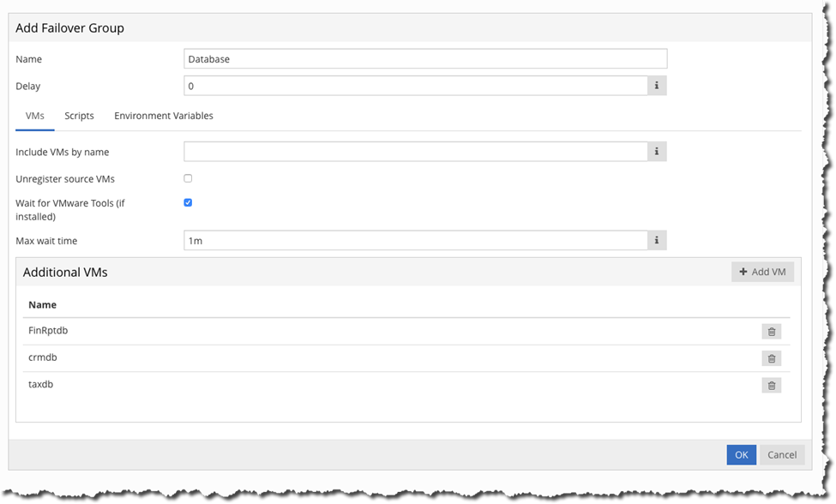Viewport: 836px width, 504px height.
Task: Click the Include VMs by name field
Action: point(416,152)
